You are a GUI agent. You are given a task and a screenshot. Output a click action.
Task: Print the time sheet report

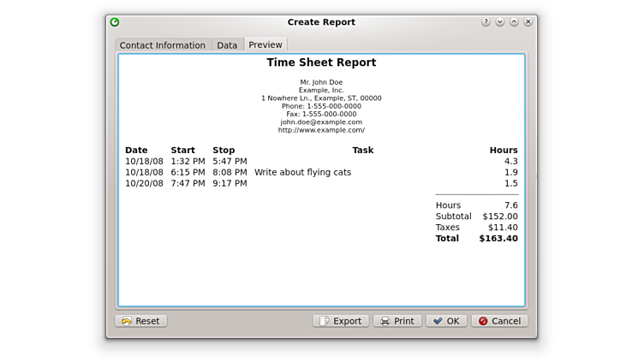pos(397,321)
